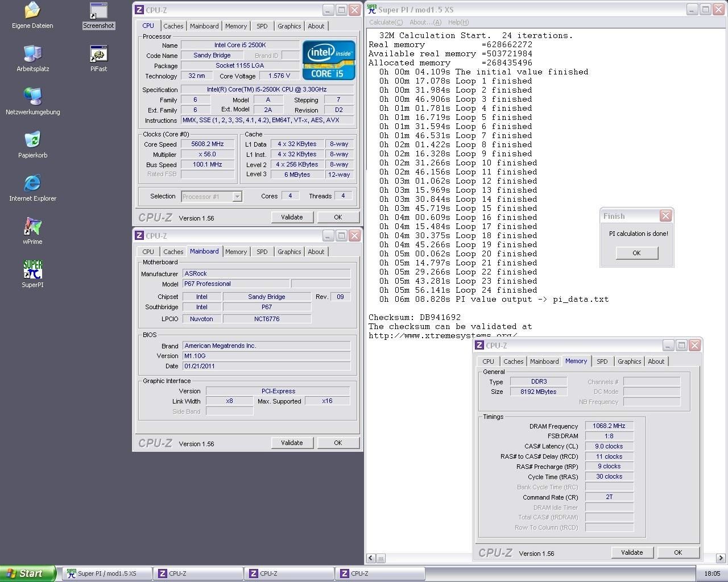Open the Processor #1 selection dropdown
The height and width of the screenshot is (582, 728).
(x=212, y=196)
